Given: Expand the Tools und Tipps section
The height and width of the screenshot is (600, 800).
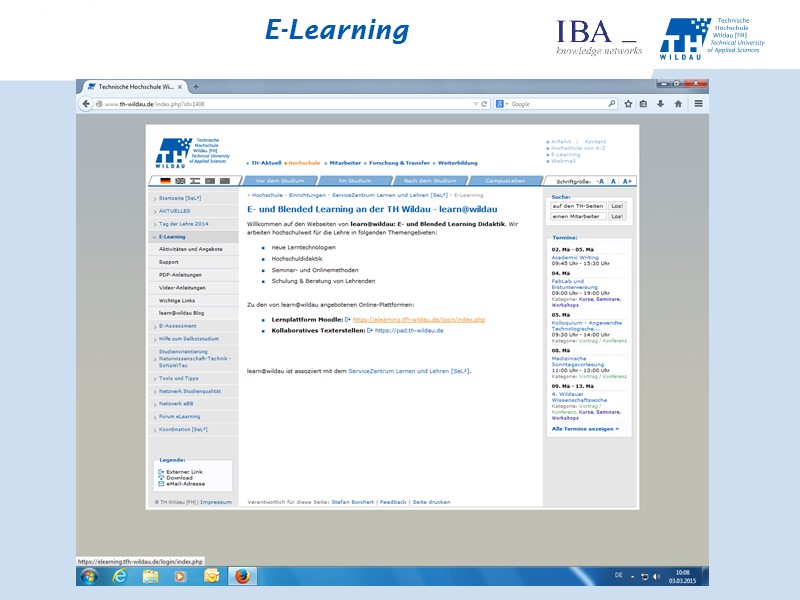Looking at the screenshot, I should tap(177, 378).
